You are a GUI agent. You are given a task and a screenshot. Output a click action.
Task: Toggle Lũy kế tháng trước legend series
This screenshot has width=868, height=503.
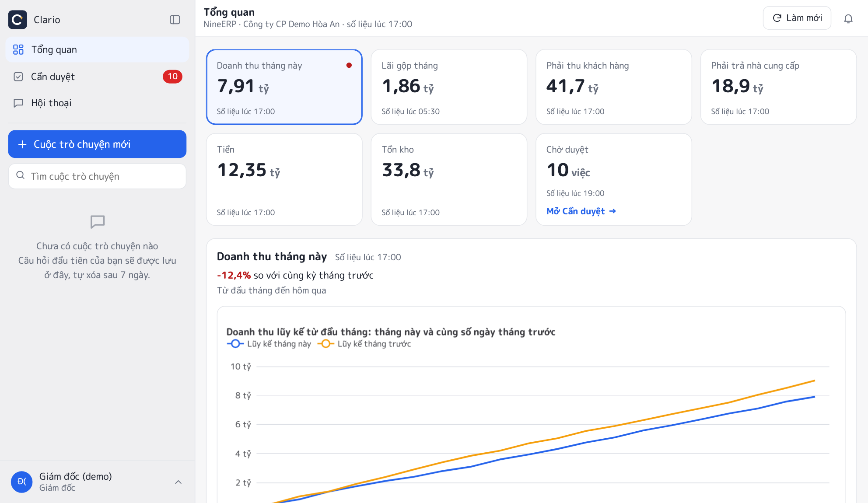(x=364, y=344)
